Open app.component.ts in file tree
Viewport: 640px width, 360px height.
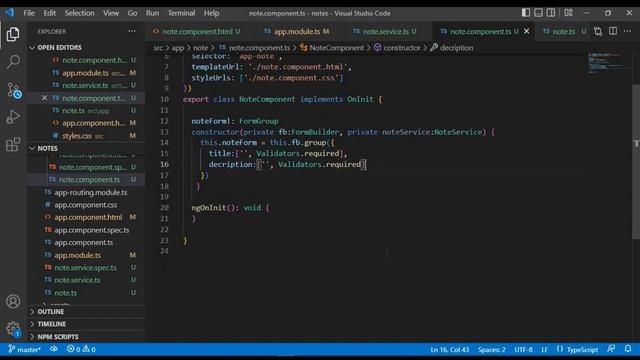[x=84, y=242]
